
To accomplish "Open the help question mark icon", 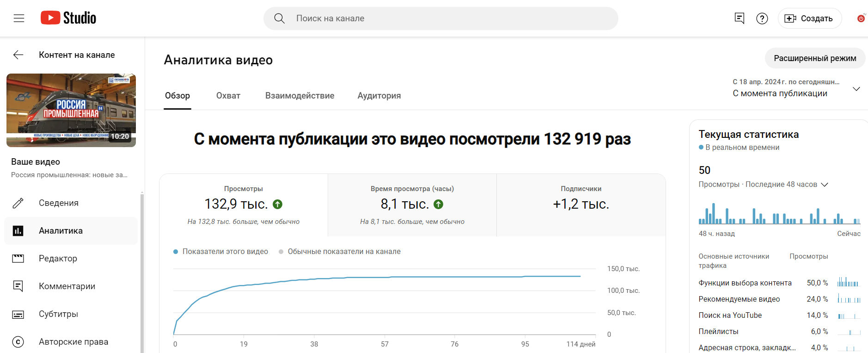I will [762, 19].
